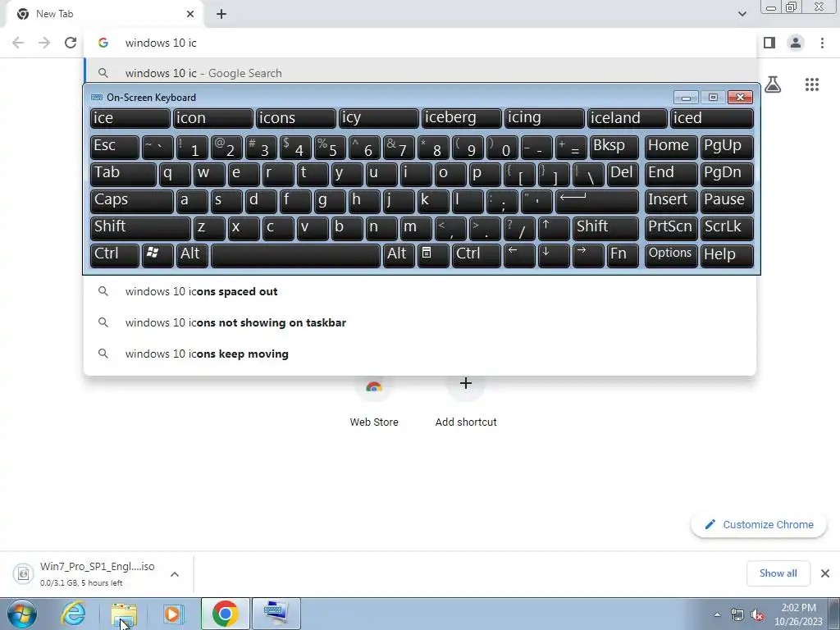
Task: Tap the right arrow key
Action: 587,255
